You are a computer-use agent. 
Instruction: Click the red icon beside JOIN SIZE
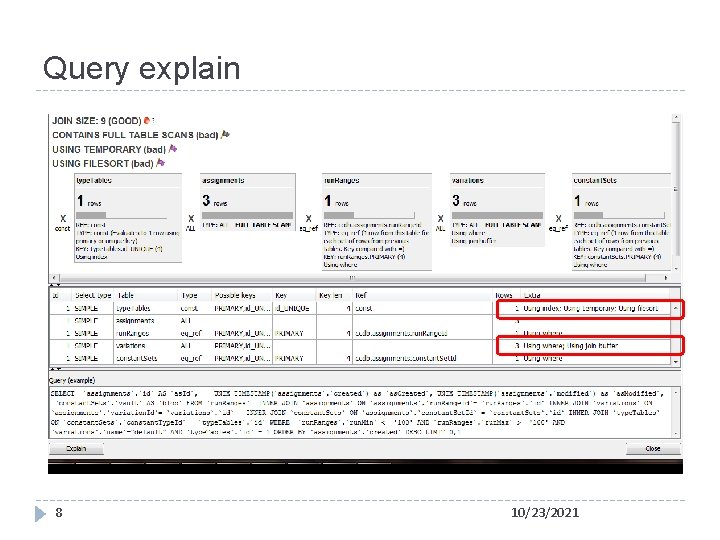tap(147, 120)
